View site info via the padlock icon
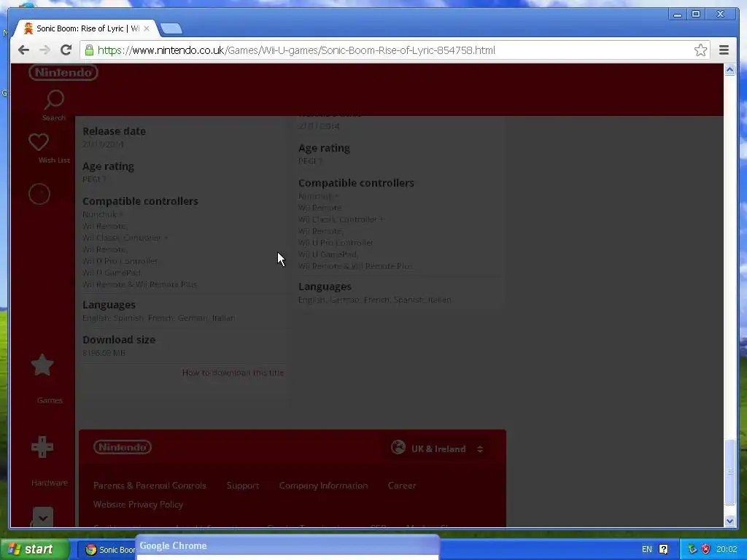 pyautogui.click(x=89, y=50)
